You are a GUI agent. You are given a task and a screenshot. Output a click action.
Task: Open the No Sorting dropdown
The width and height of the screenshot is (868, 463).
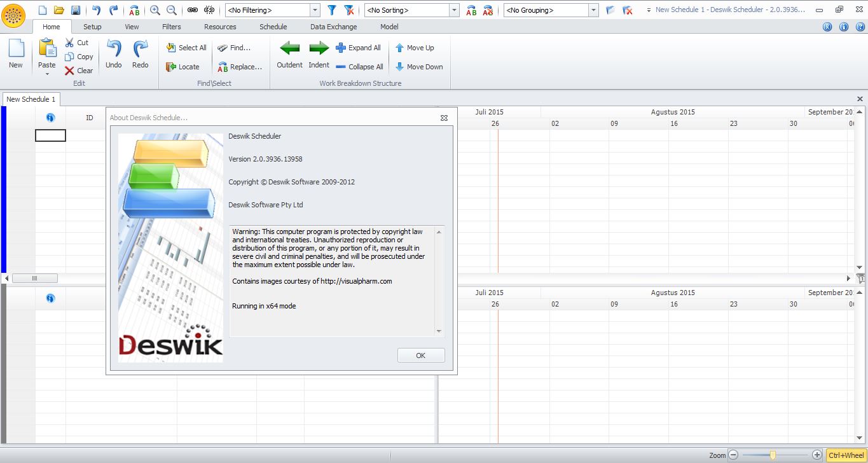pyautogui.click(x=453, y=10)
